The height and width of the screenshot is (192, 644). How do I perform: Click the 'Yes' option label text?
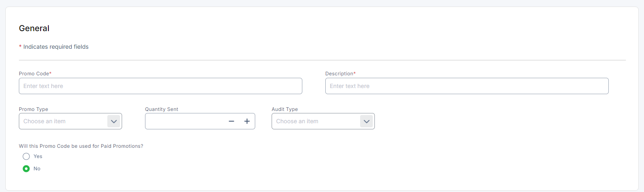click(x=38, y=156)
